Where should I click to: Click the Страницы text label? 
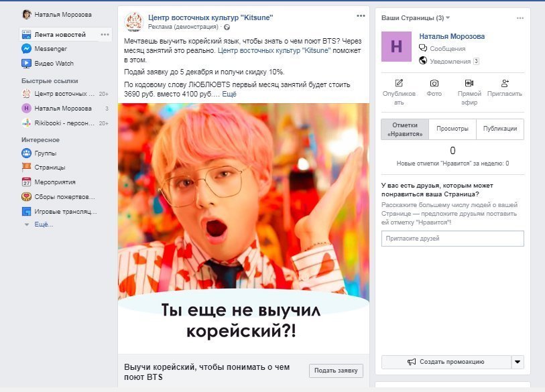50,168
